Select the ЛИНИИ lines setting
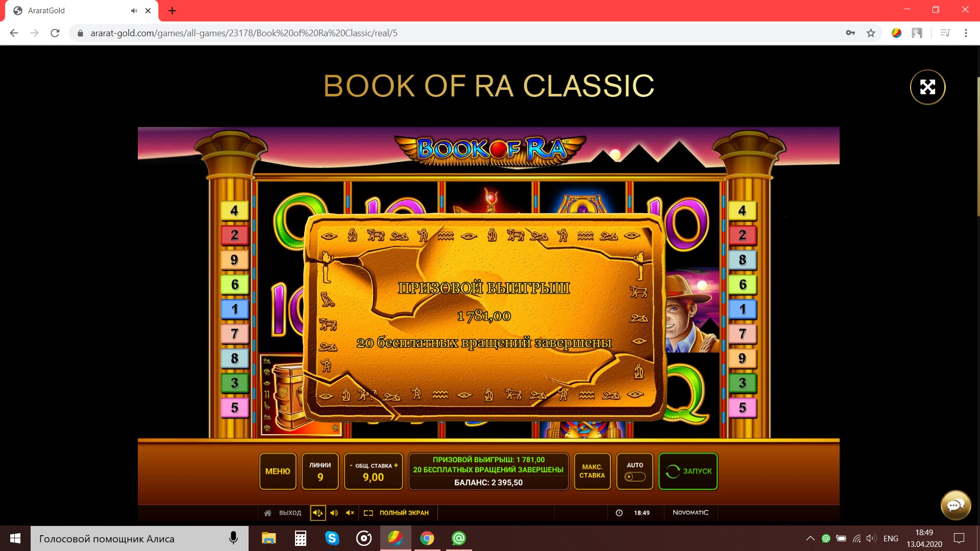 point(320,471)
